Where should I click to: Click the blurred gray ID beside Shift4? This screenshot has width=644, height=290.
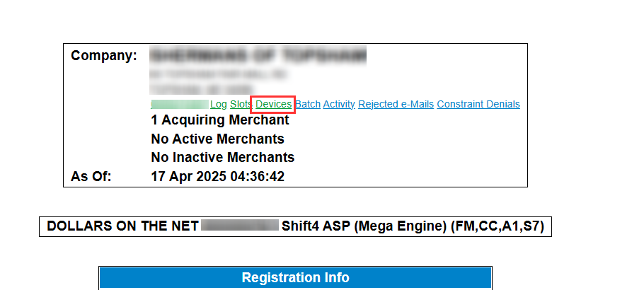[239, 227]
